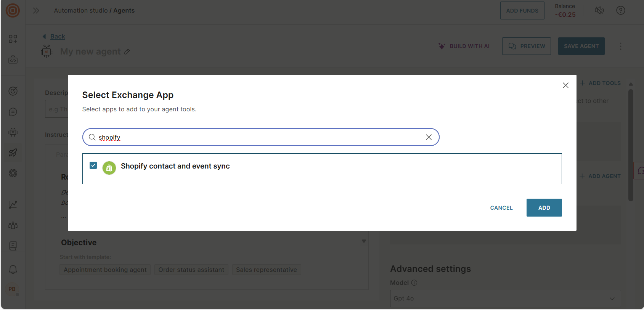Click ADD AGENT link

click(x=600, y=176)
